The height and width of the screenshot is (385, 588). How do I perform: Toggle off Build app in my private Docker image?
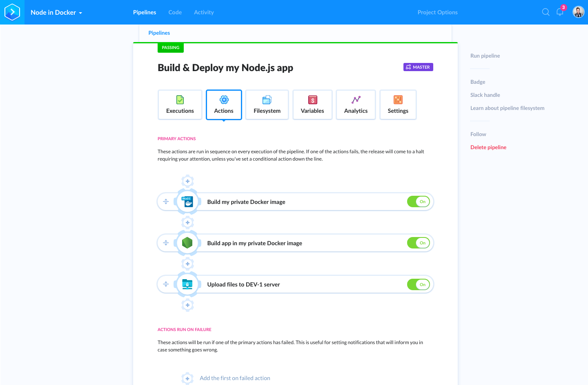[x=419, y=243]
